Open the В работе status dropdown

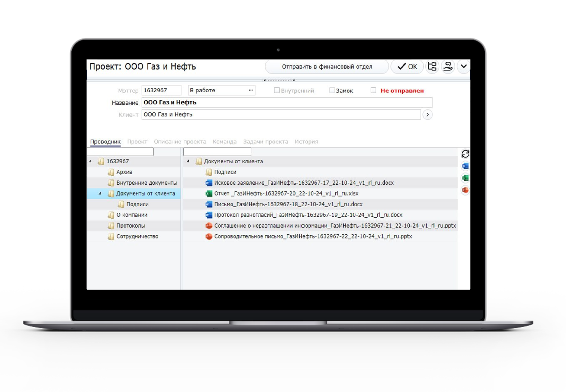pos(251,90)
